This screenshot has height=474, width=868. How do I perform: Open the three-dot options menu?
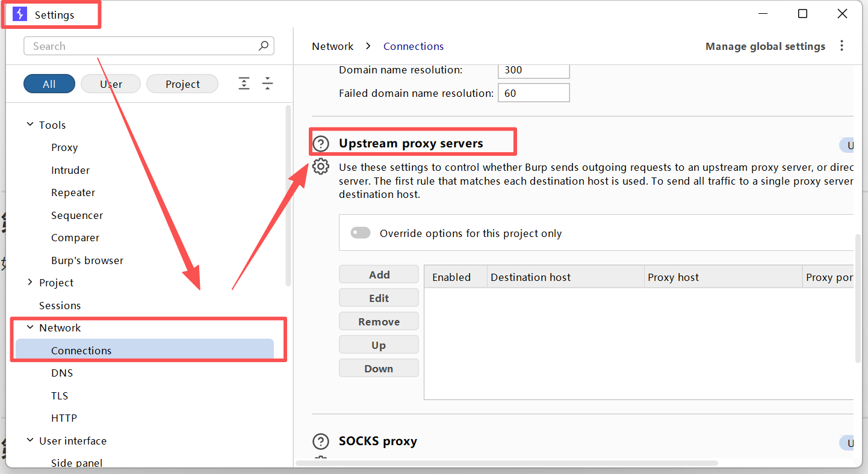pos(842,46)
